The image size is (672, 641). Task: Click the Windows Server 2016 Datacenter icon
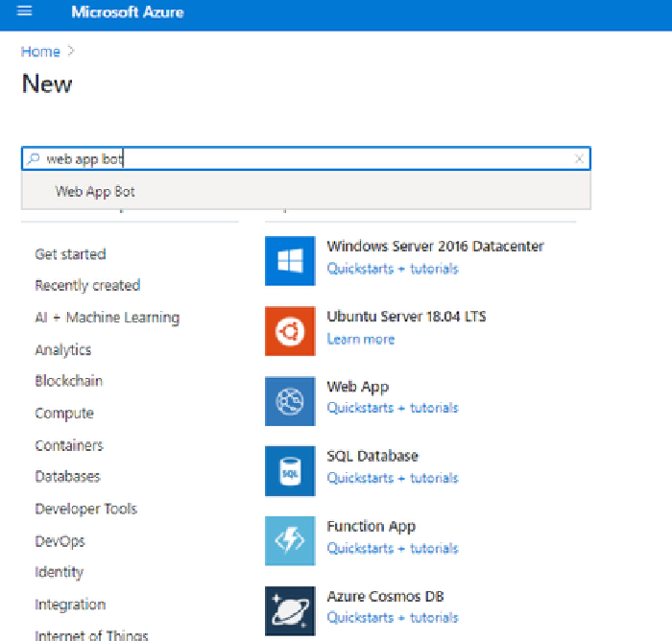tap(290, 261)
